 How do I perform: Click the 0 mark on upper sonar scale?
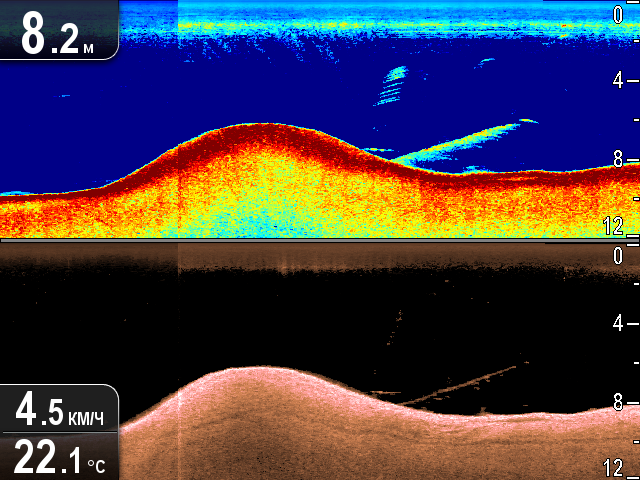[x=618, y=14]
